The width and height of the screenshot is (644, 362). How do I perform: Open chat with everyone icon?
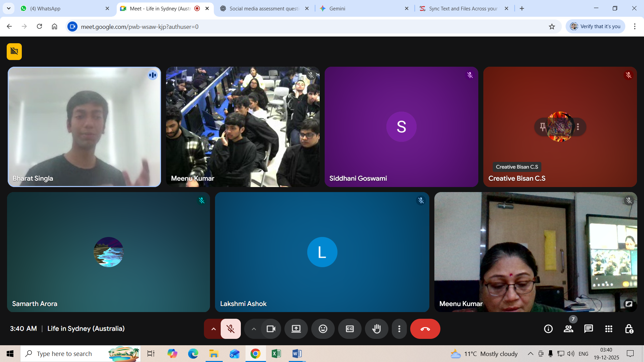coord(588,329)
